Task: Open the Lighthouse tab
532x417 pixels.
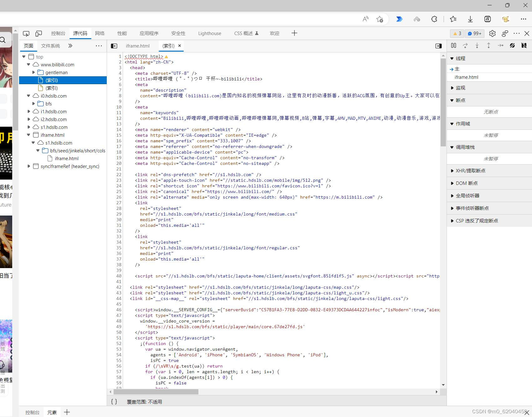Action: [210, 33]
